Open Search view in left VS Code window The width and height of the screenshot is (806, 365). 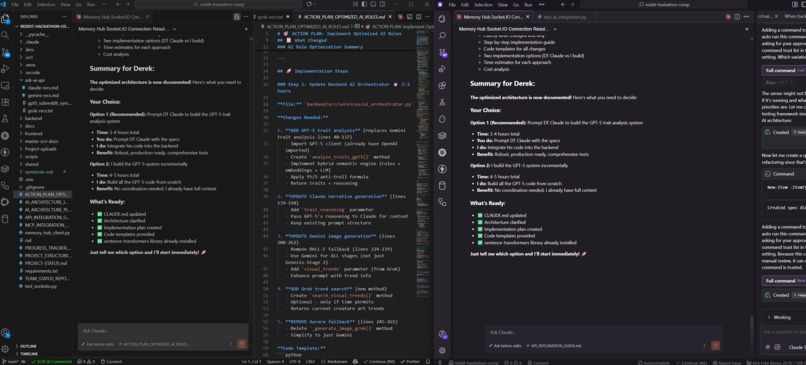click(5, 35)
